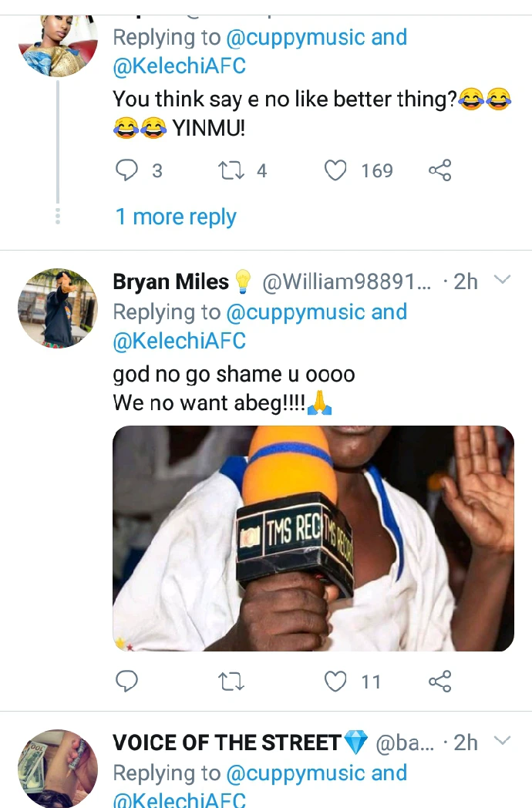Open VOICE OF THE STREET profile name
Viewport: 532px width, 808px height.
click(x=227, y=742)
